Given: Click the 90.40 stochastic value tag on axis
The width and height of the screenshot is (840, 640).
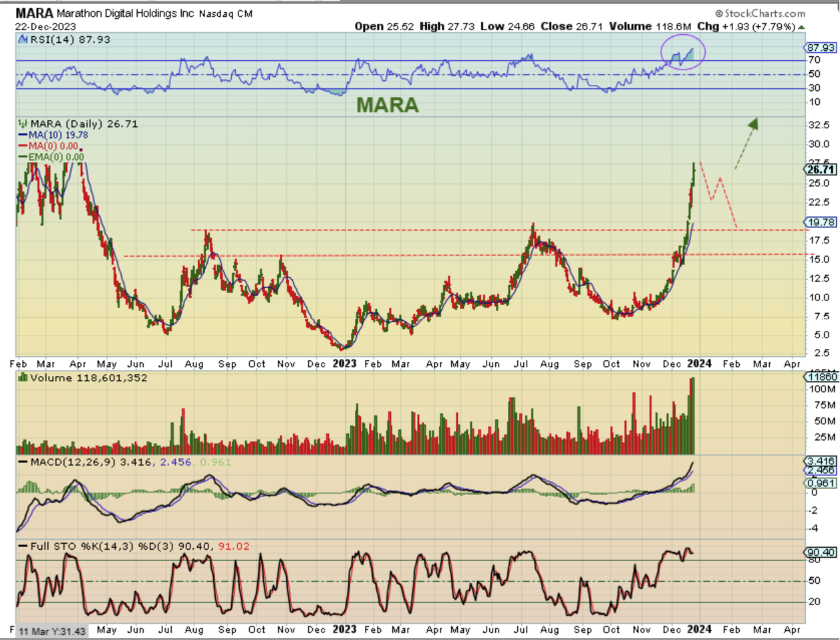Looking at the screenshot, I should pos(821,552).
